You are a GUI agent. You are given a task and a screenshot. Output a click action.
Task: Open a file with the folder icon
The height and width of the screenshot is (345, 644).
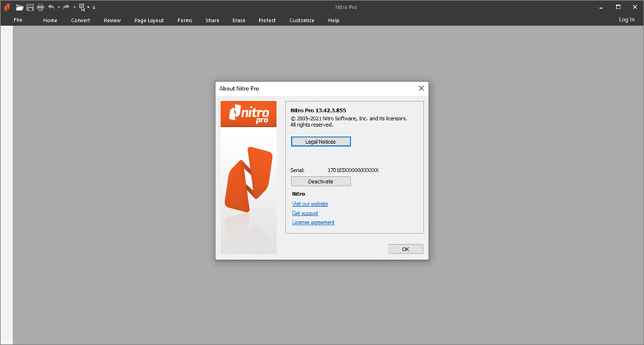pos(19,7)
